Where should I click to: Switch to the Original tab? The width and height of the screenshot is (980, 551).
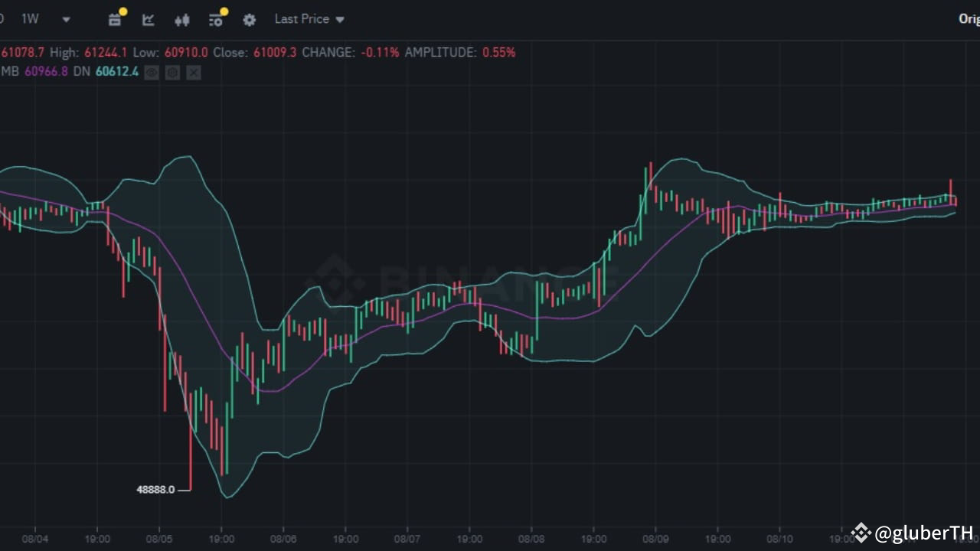(x=969, y=19)
